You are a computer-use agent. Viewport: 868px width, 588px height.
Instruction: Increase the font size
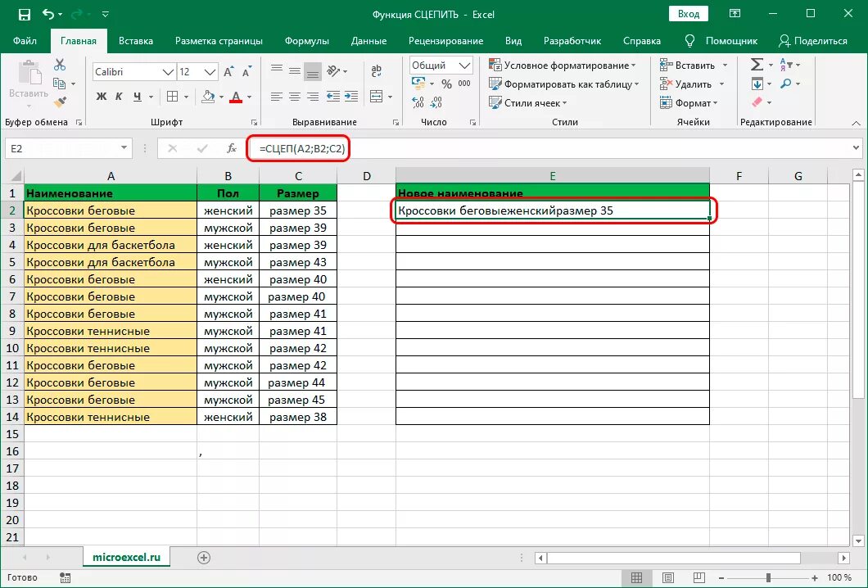[x=228, y=72]
